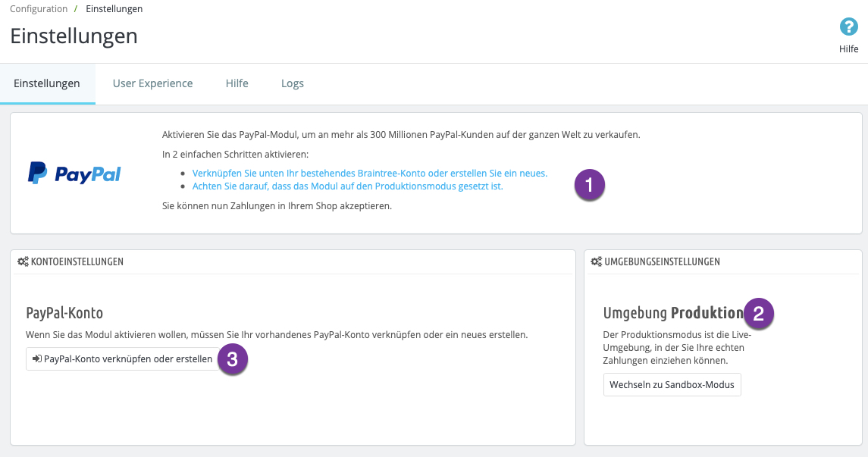
Task: Click the Einstellungen breadcrumb entry
Action: 114,9
